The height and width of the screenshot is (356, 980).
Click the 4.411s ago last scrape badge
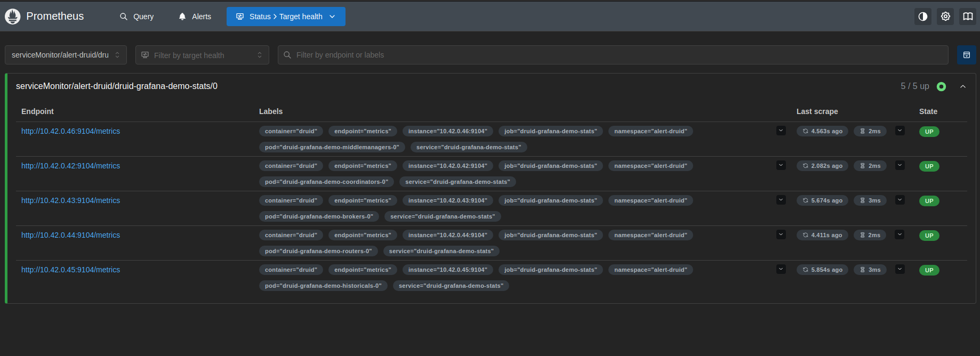(x=823, y=235)
